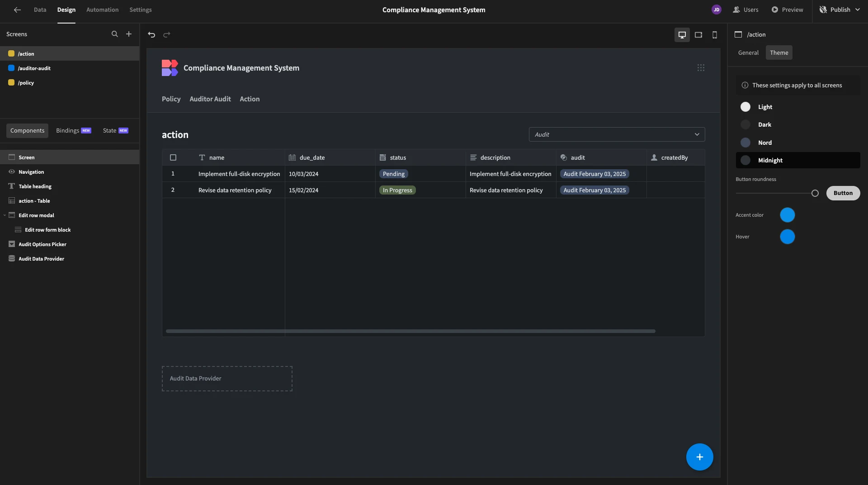Viewport: 868px width, 485px height.
Task: Select the Navigation component
Action: (70, 171)
